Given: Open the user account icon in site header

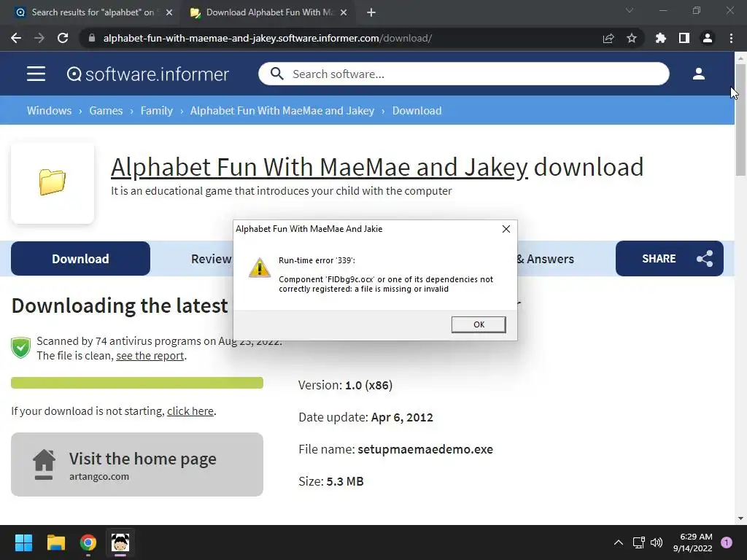Looking at the screenshot, I should coord(698,74).
